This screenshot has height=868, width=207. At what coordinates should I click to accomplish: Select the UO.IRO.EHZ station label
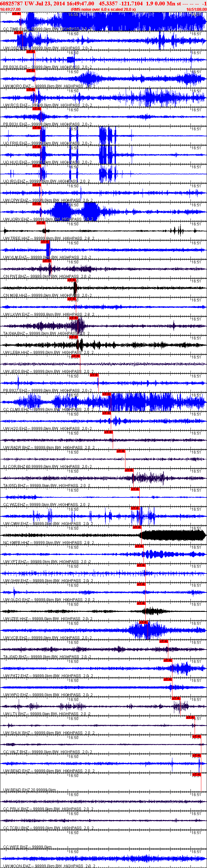46,181
